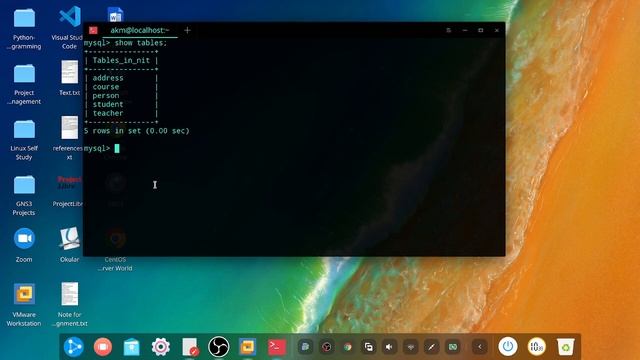640x360 pixels.
Task: Open the multitasking view tray icon
Action: coord(369,347)
